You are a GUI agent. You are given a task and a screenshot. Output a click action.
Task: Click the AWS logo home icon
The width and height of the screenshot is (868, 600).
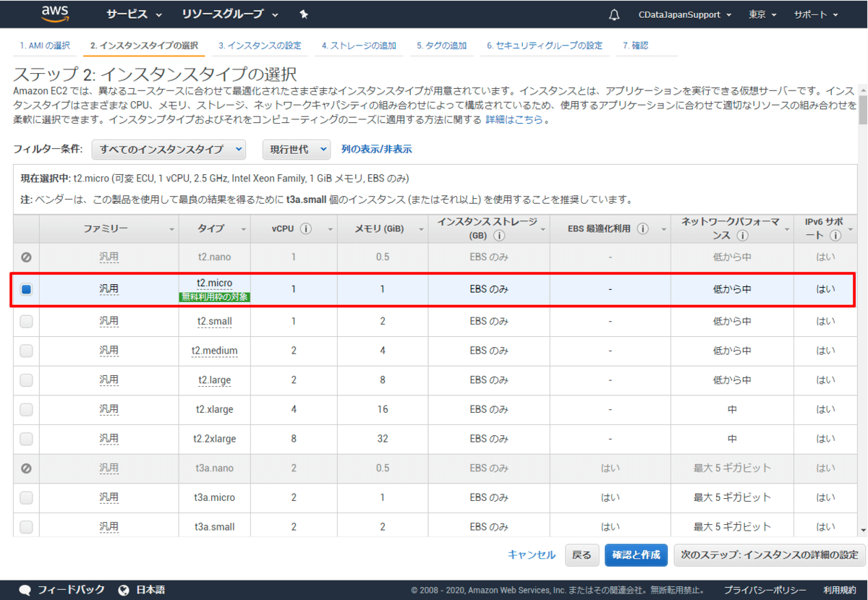55,14
